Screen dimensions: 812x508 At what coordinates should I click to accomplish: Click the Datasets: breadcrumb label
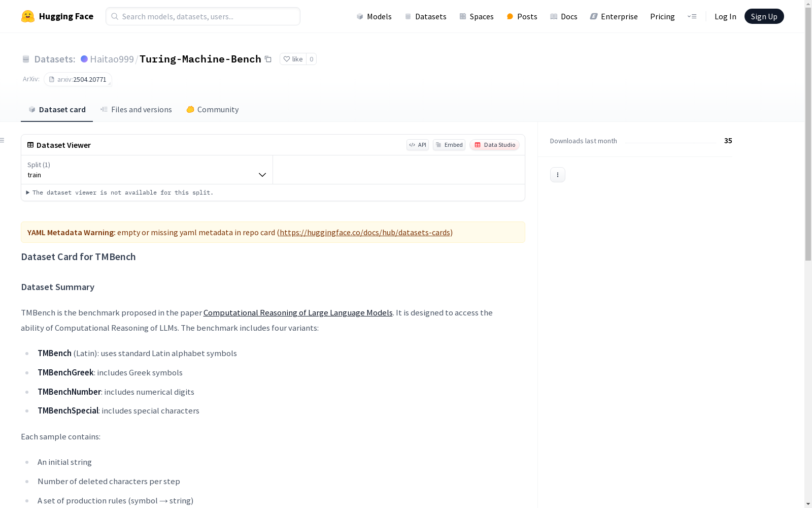tap(55, 59)
